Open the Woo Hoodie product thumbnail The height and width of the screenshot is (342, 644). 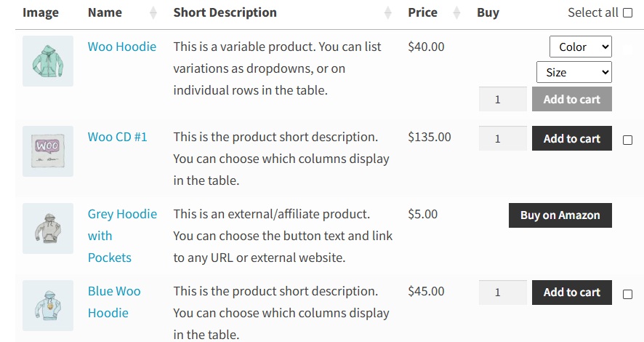point(48,61)
